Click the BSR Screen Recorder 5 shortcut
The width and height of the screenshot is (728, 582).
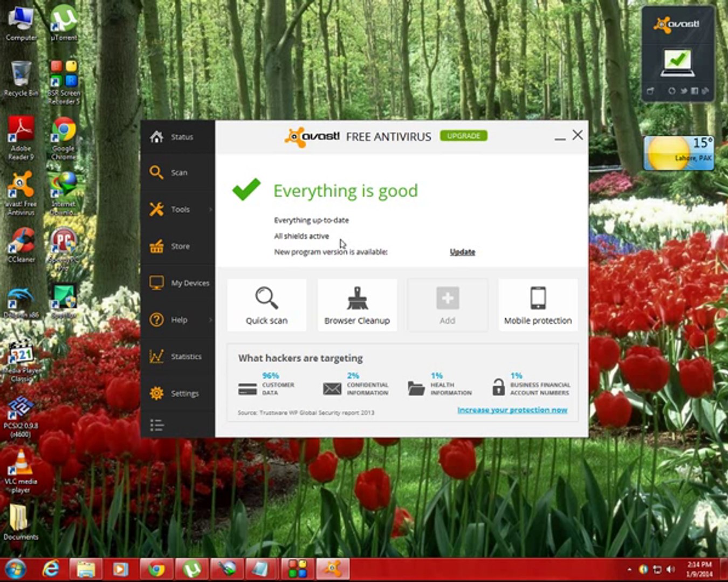coord(64,82)
